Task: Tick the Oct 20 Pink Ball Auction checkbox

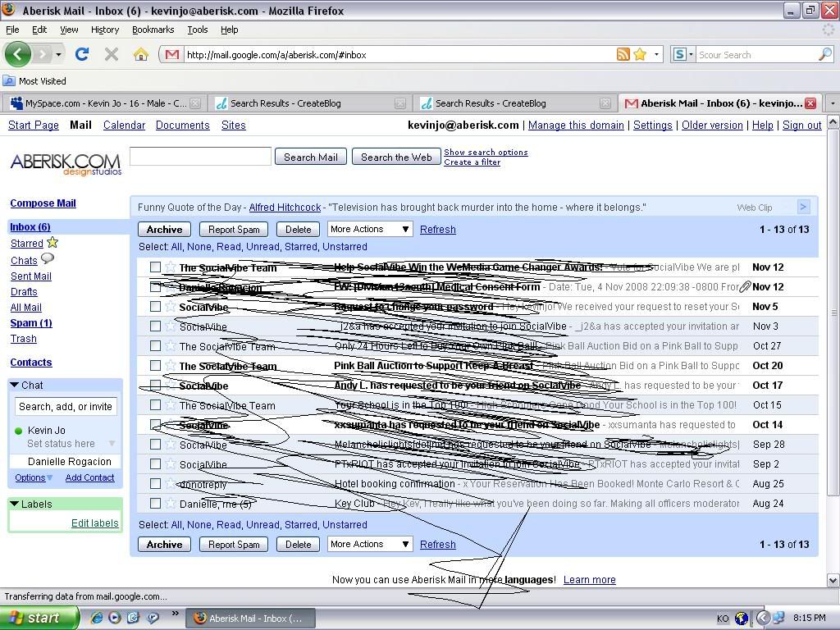Action: point(155,365)
